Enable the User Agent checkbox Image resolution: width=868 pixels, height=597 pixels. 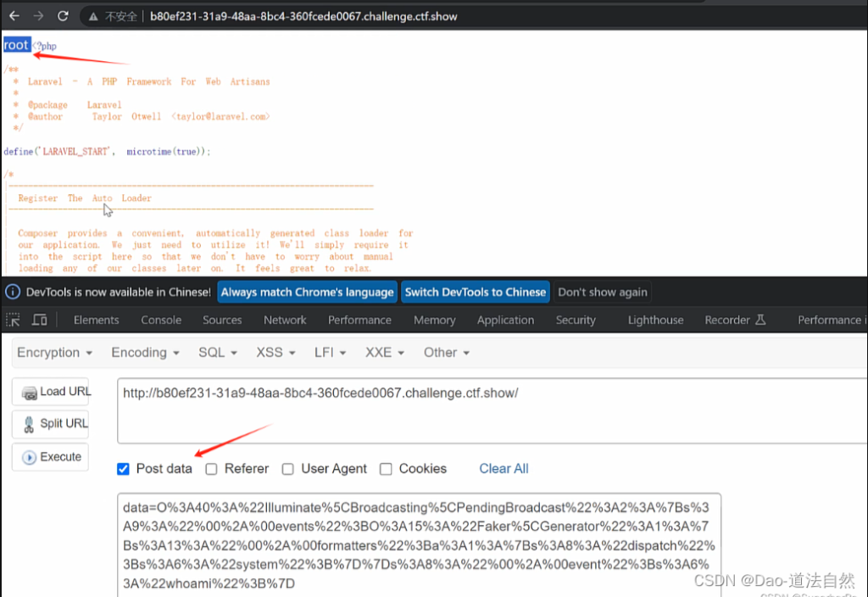pyautogui.click(x=288, y=469)
